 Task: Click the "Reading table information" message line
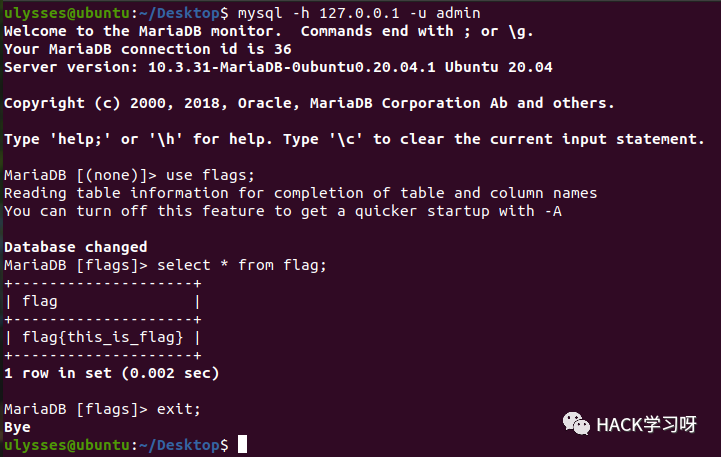(x=300, y=193)
